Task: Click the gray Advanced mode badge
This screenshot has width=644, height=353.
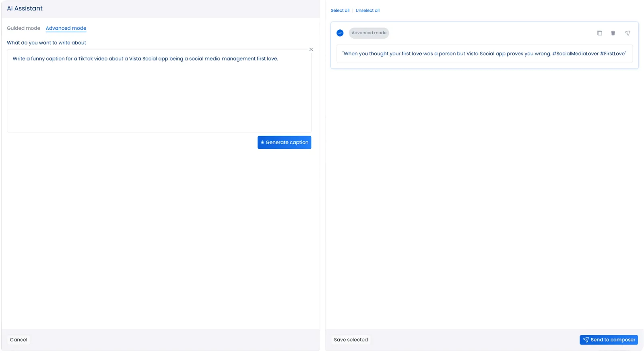Action: point(369,33)
